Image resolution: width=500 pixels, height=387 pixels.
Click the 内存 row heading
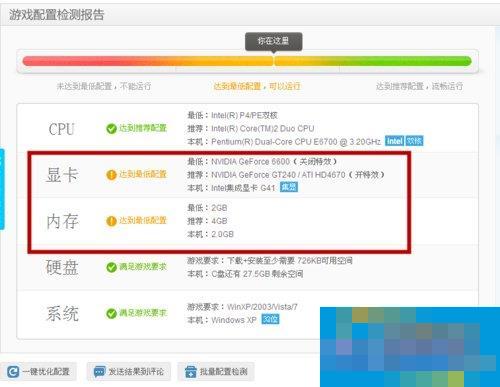(x=62, y=221)
